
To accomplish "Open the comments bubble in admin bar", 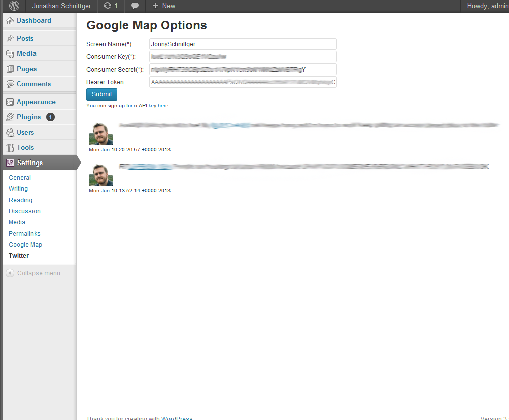I will pyautogui.click(x=134, y=6).
